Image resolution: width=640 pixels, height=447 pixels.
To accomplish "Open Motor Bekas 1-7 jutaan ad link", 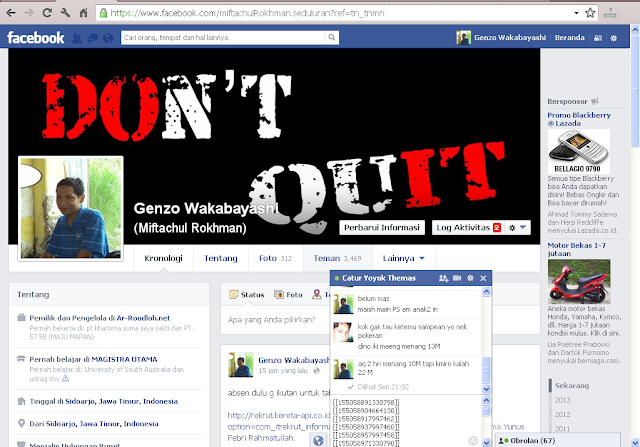I will click(x=576, y=249).
